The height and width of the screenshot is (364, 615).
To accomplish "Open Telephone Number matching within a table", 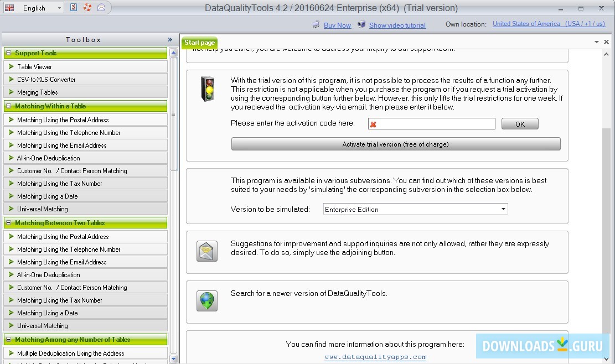I will [85, 133].
